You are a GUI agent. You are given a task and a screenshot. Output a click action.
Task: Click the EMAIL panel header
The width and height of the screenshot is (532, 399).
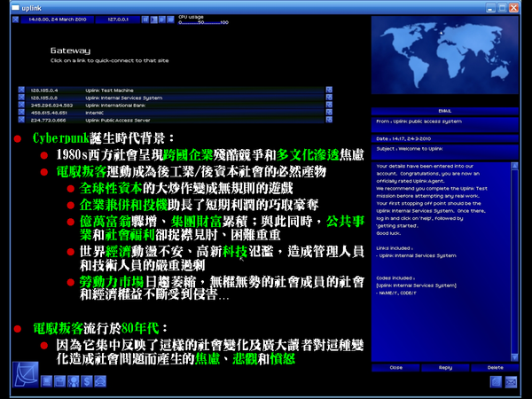tap(445, 111)
